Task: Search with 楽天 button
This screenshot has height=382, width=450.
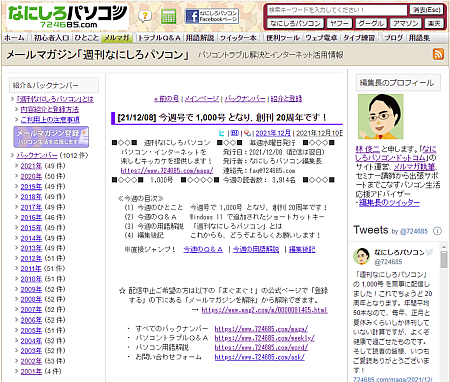Action: [434, 23]
